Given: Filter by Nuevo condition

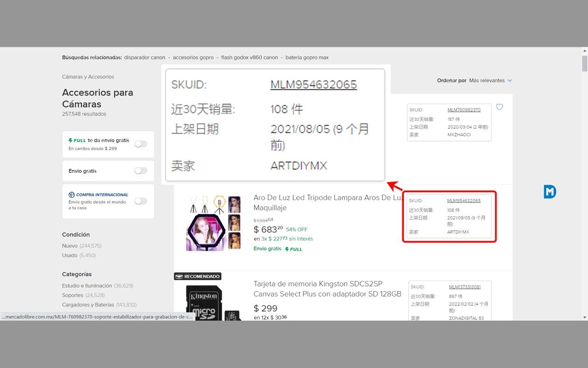Looking at the screenshot, I should [70, 246].
